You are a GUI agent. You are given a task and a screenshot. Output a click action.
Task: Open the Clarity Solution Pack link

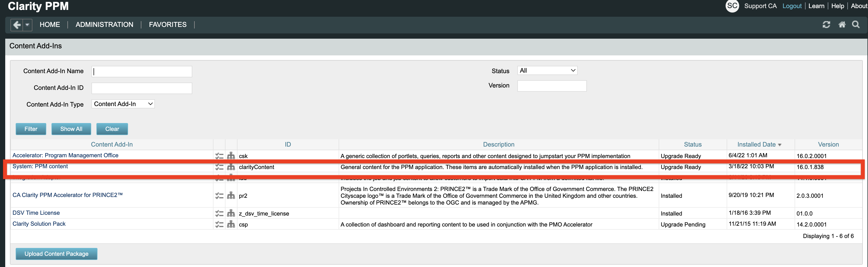[39, 224]
